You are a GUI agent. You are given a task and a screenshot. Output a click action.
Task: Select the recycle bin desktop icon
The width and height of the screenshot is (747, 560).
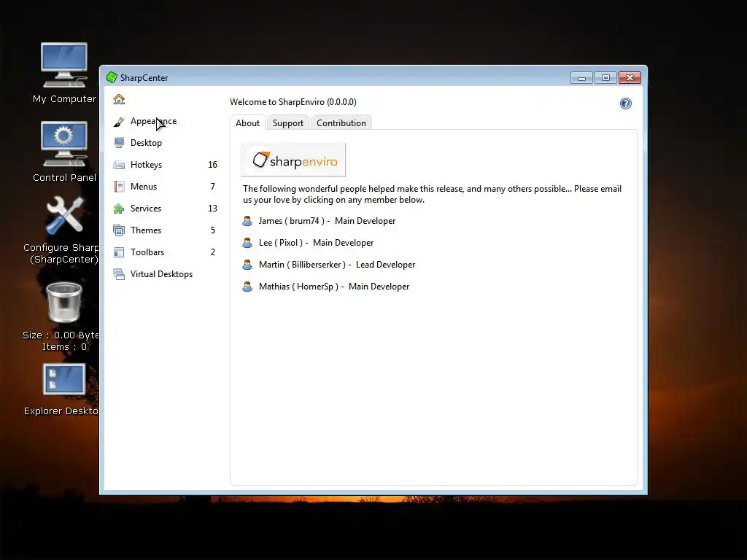tap(64, 303)
